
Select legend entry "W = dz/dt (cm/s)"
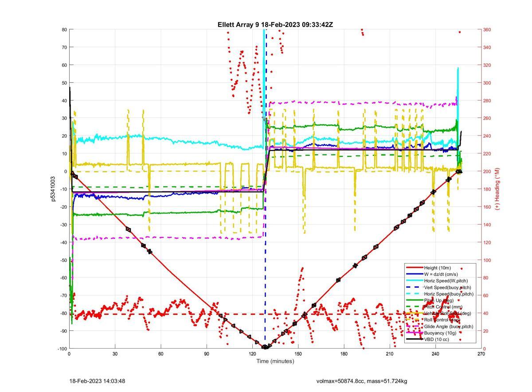click(440, 274)
